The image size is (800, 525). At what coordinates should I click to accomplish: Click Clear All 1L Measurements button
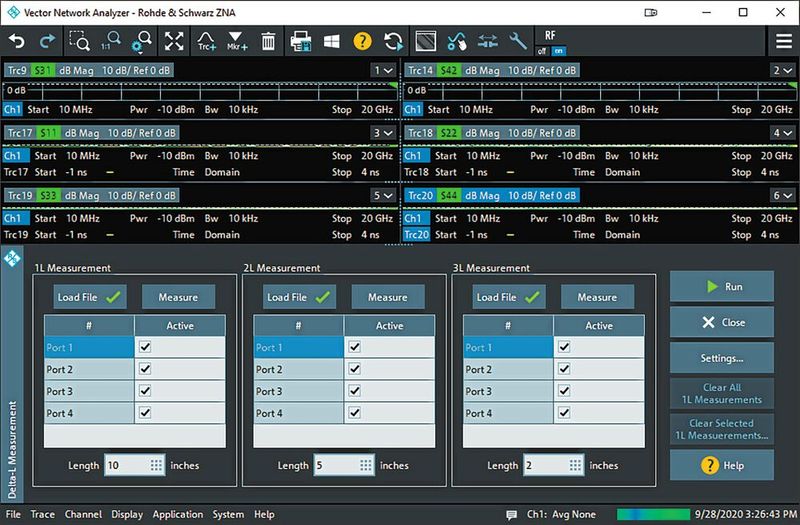coord(721,393)
